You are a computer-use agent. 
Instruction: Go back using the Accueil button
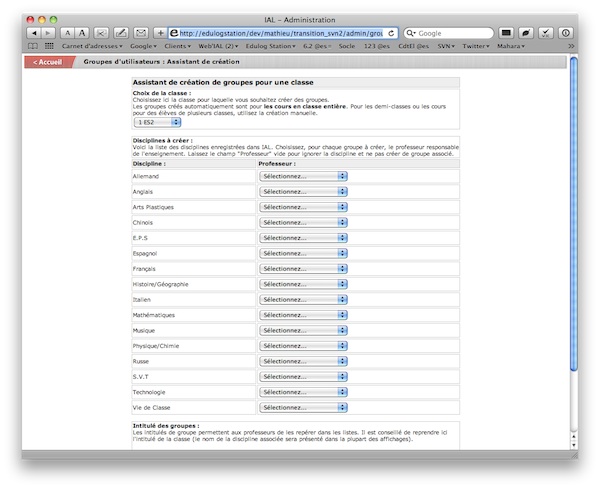pyautogui.click(x=47, y=62)
